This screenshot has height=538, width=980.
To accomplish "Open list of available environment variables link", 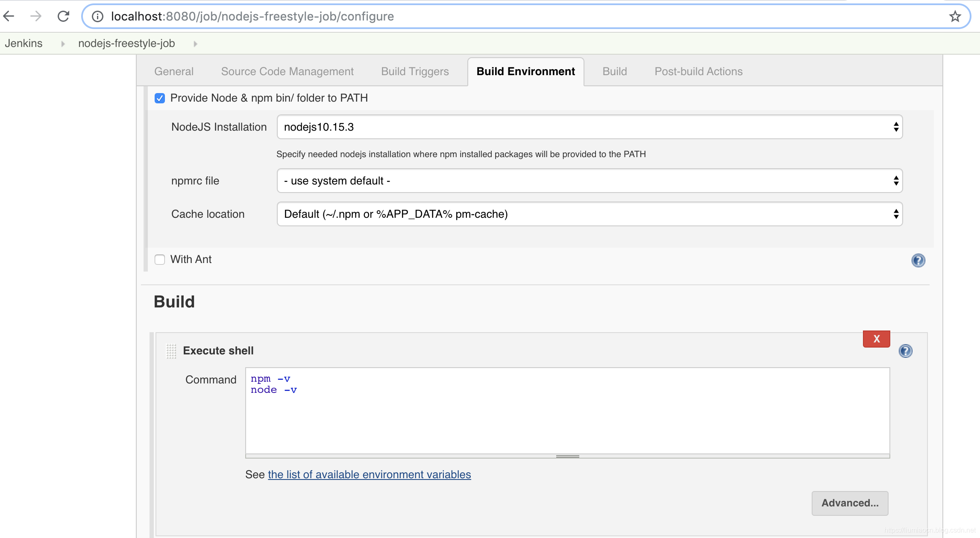I will tap(369, 474).
